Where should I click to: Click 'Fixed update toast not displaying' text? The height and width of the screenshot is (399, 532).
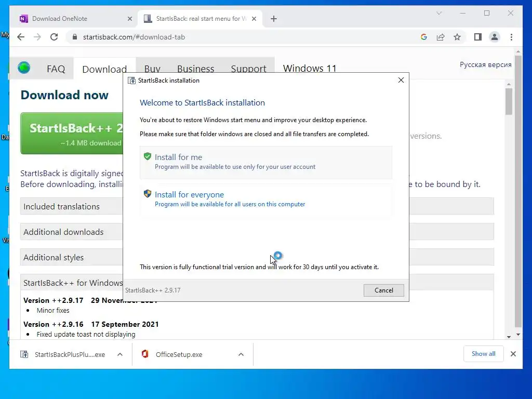point(86,334)
